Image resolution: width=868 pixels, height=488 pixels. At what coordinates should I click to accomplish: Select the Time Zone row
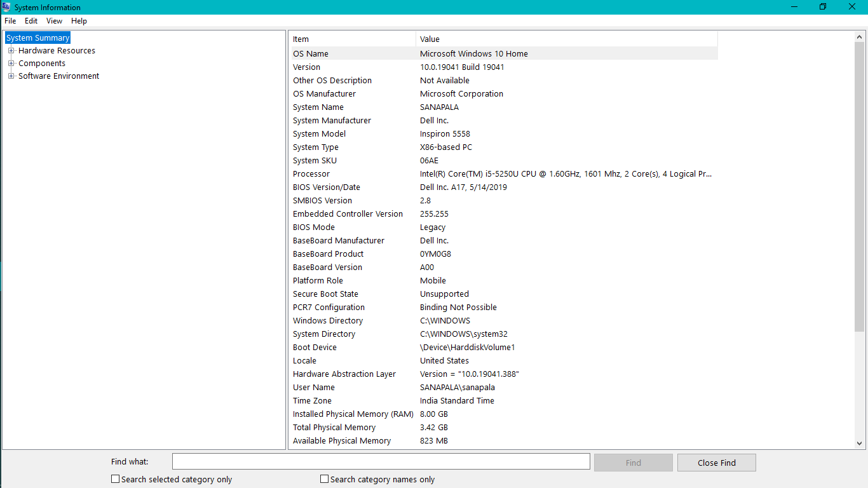coord(505,401)
